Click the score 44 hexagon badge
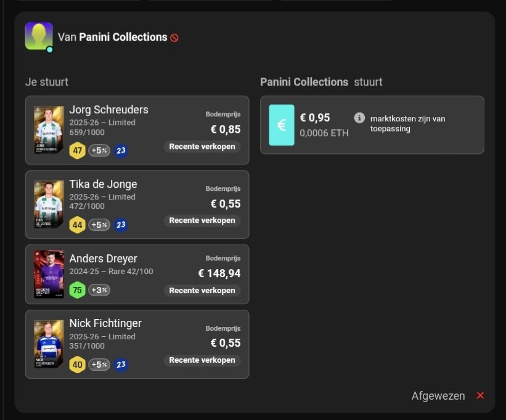This screenshot has width=506, height=420. point(77,225)
